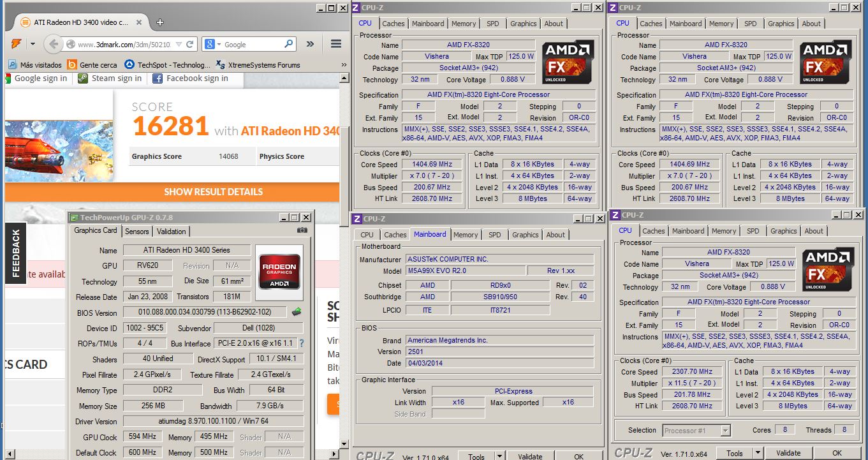Click the search magnifier icon
Image resolution: width=868 pixels, height=460 pixels.
(x=289, y=44)
